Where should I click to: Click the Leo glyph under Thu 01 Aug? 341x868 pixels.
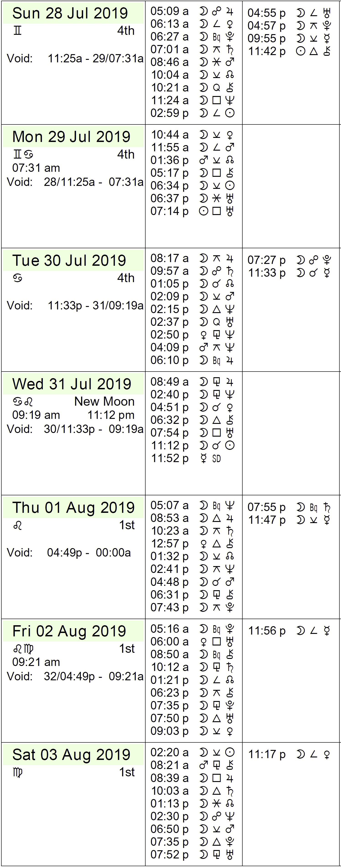pos(18,525)
